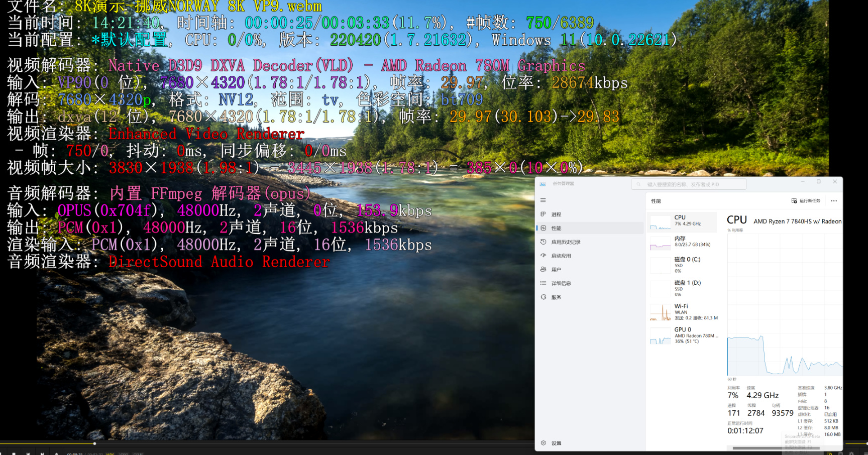Viewport: 868px width, 455px height.
Task: Click the 'Enhanced Video Renderer' text in the overlay
Action: pyautogui.click(x=206, y=134)
